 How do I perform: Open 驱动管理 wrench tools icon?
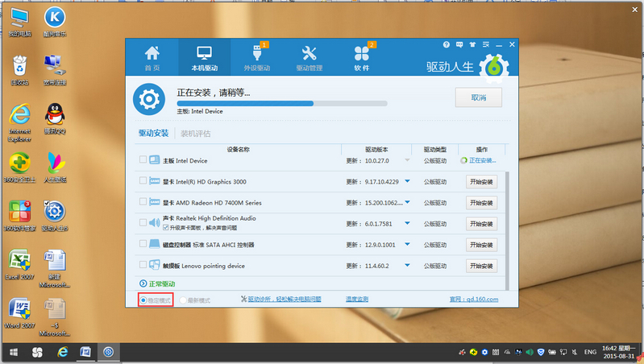(x=309, y=57)
